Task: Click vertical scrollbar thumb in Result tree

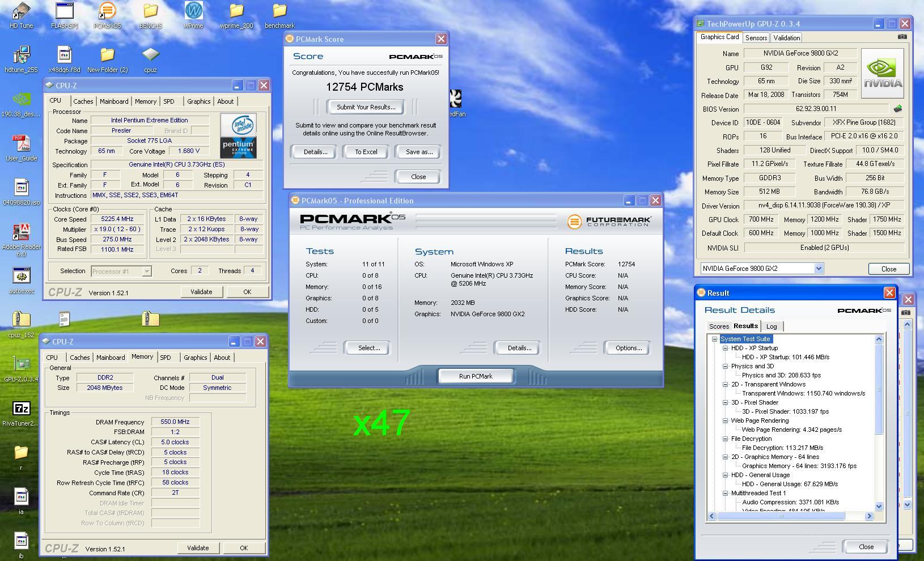Action: (x=879, y=389)
